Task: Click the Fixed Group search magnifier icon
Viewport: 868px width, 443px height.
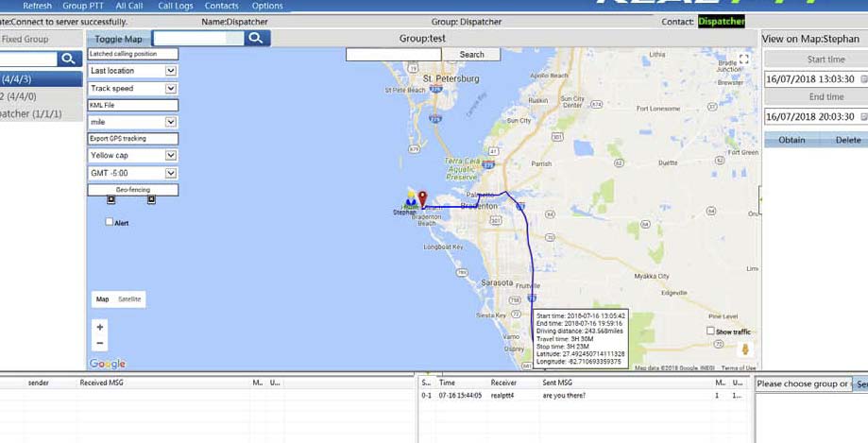Action: pos(68,59)
